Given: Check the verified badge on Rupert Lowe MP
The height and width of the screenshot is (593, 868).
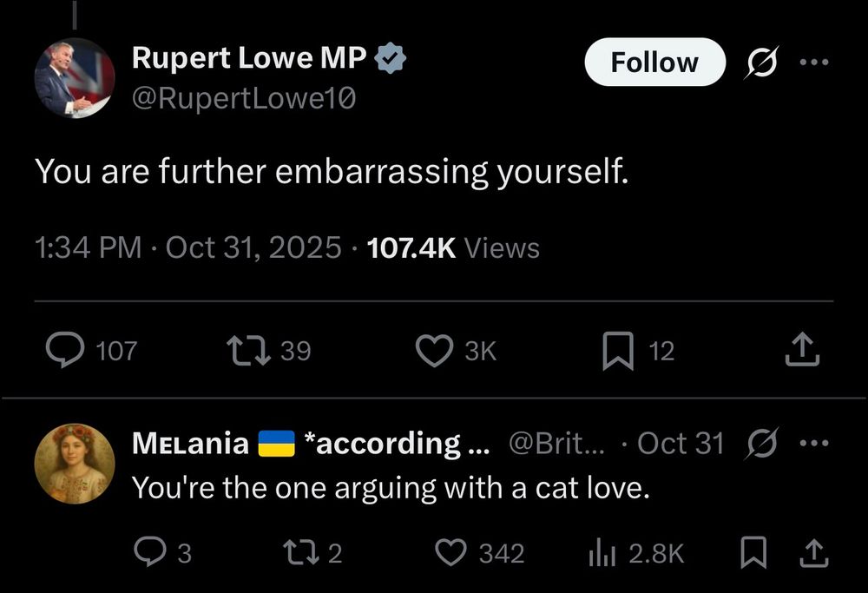Looking at the screenshot, I should coord(391,56).
